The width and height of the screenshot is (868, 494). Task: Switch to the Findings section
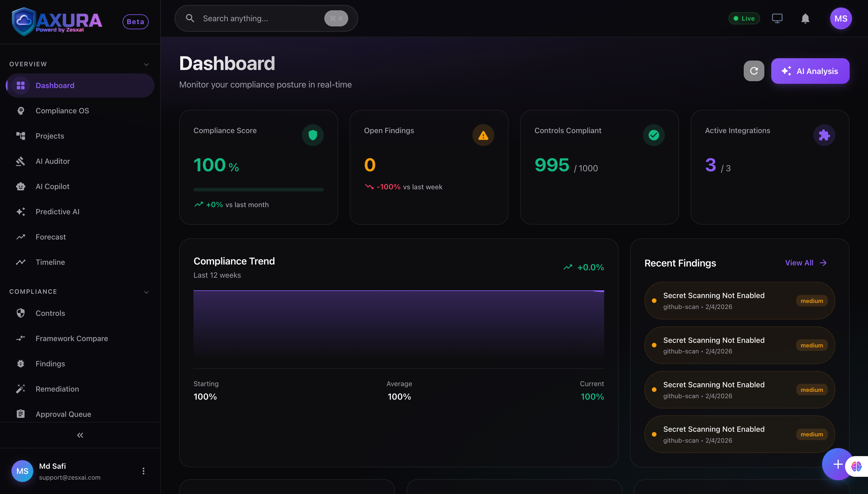coord(50,363)
